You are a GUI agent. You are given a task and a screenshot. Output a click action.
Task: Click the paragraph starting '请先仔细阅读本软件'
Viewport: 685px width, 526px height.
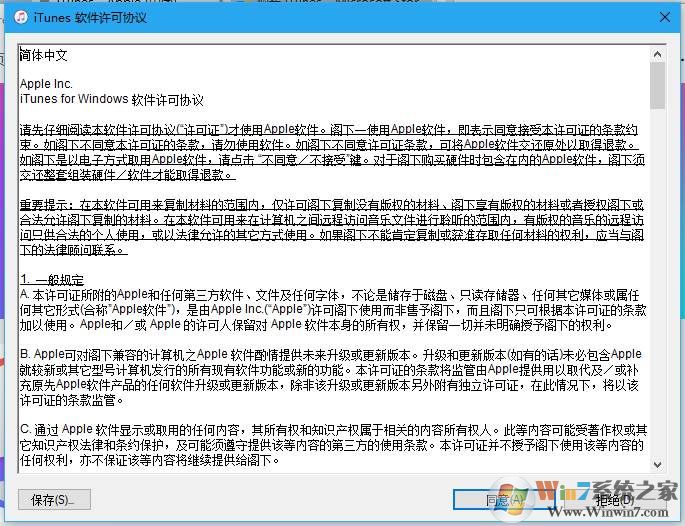(x=332, y=152)
